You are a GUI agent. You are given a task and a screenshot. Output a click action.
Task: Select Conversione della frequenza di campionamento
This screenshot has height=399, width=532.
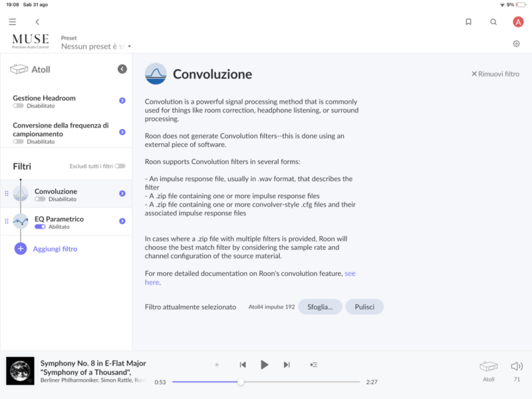[x=60, y=129]
